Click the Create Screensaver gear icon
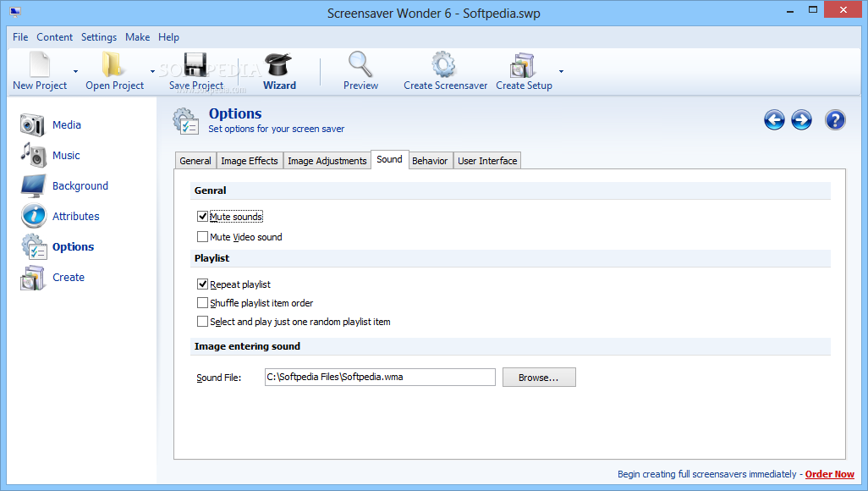 443,64
